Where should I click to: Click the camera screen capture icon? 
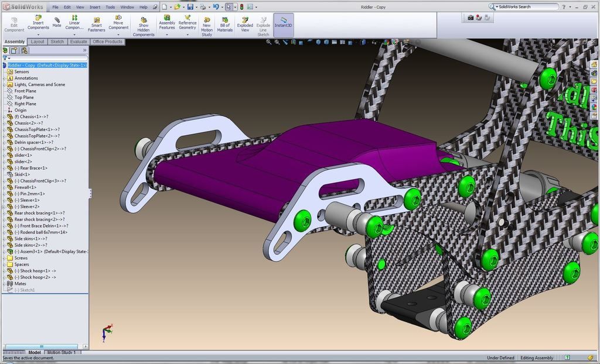tap(471, 18)
